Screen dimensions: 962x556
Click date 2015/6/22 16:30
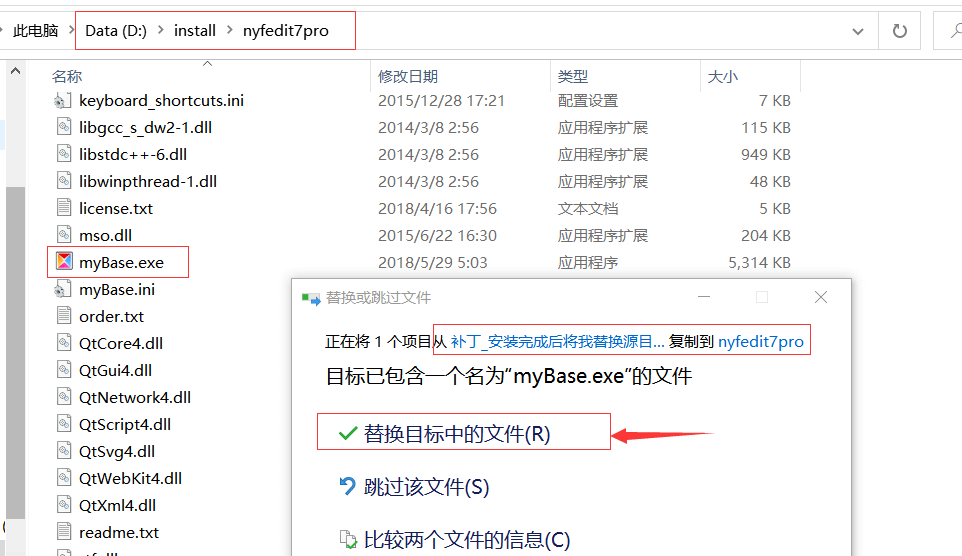[437, 236]
